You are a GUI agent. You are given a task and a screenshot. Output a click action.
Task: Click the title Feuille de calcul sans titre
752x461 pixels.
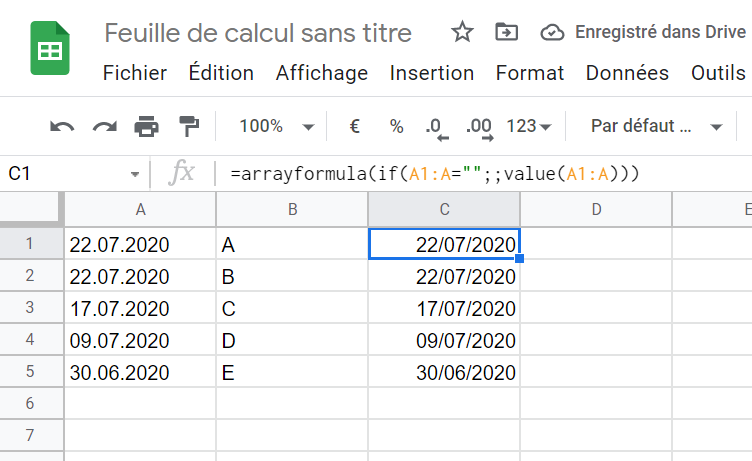tap(258, 33)
